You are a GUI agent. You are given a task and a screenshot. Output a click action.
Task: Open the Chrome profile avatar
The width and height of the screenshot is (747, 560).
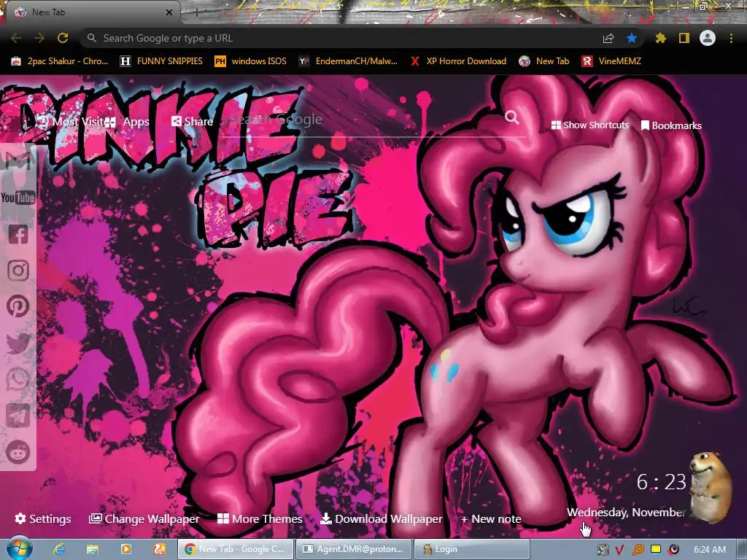[x=708, y=38]
